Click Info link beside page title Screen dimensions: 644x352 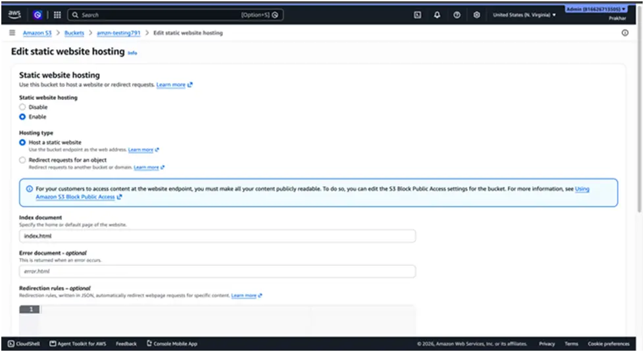[x=132, y=53]
